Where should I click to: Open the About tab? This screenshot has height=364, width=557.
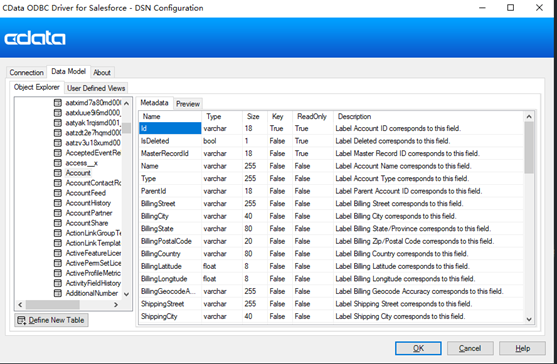coord(102,72)
